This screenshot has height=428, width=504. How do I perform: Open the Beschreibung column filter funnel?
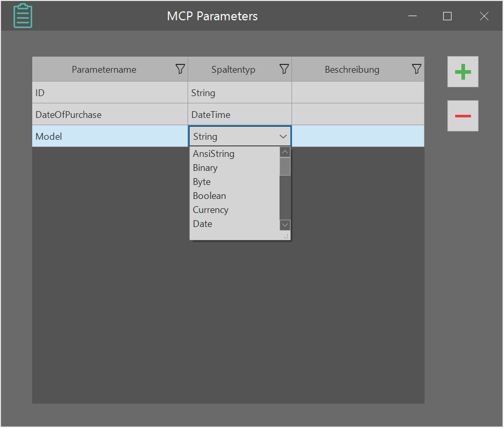click(416, 69)
